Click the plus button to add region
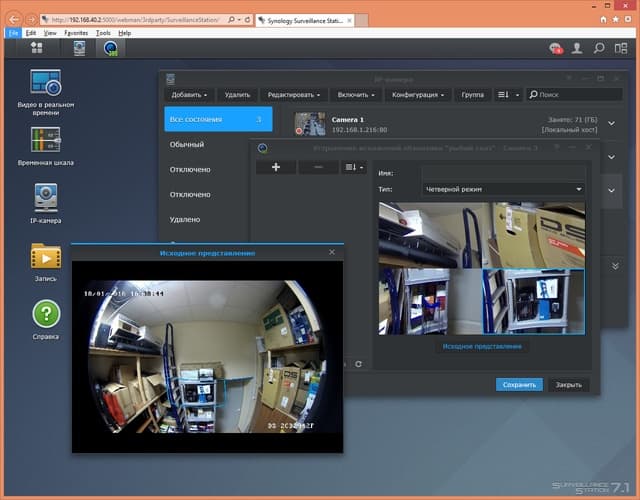This screenshot has width=640, height=500. tap(275, 167)
